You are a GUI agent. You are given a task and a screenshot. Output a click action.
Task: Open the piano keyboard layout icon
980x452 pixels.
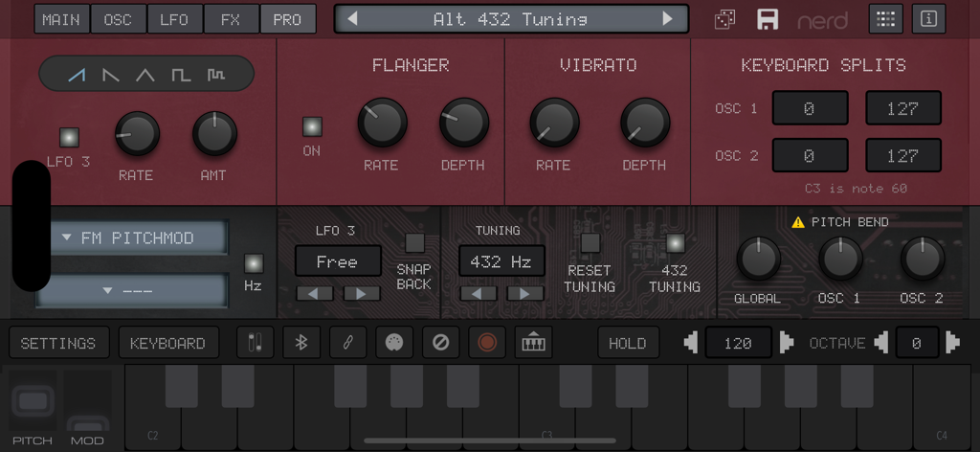533,343
